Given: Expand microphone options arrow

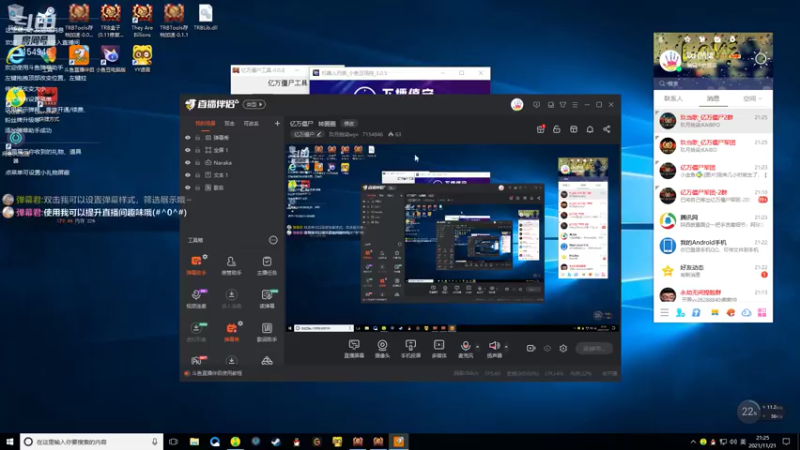Looking at the screenshot, I should (x=478, y=347).
